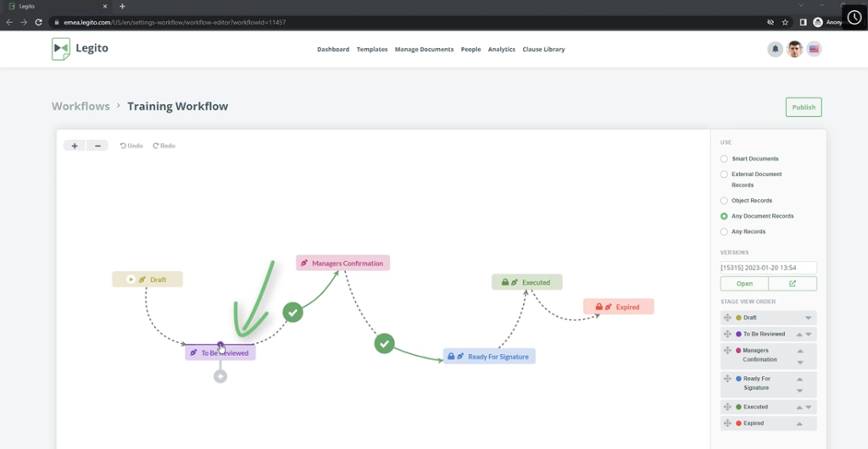Select the Any Records radio option
Image resolution: width=868 pixels, height=449 pixels.
coord(724,231)
